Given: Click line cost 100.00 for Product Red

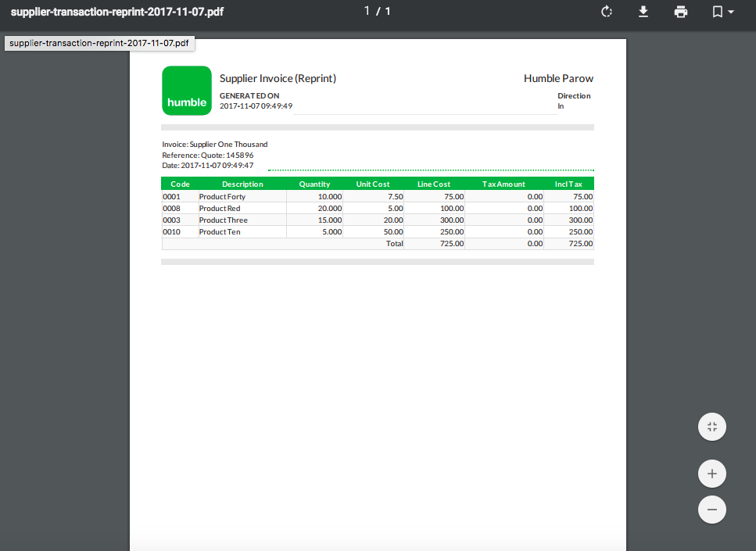Looking at the screenshot, I should coord(452,208).
